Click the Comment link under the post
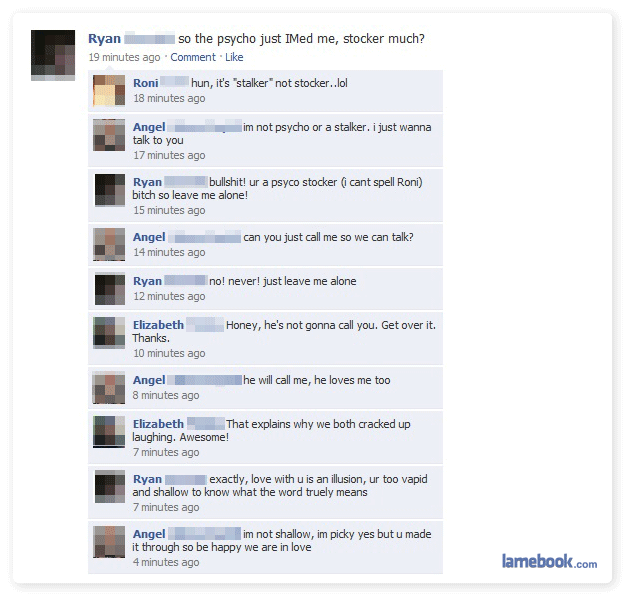The image size is (630, 601). (x=193, y=57)
